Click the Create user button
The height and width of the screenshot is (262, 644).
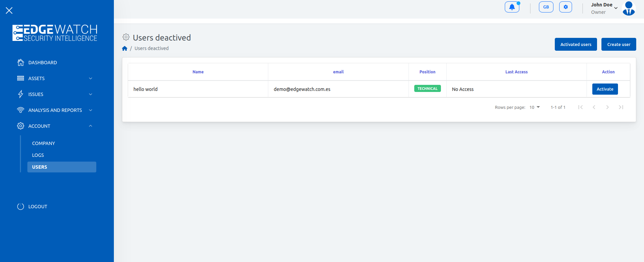tap(619, 44)
